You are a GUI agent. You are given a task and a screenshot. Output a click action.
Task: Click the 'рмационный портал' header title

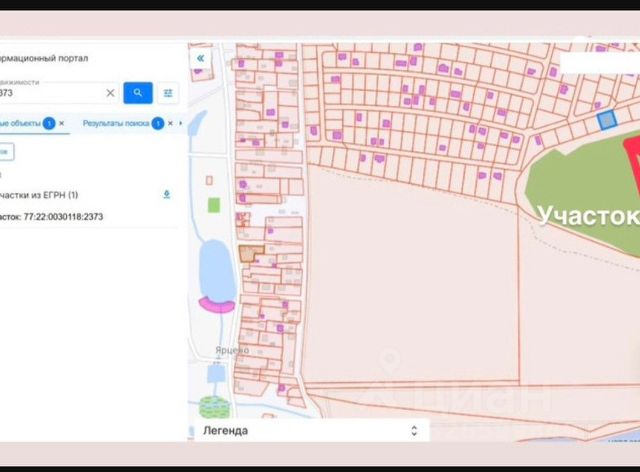pos(44,58)
